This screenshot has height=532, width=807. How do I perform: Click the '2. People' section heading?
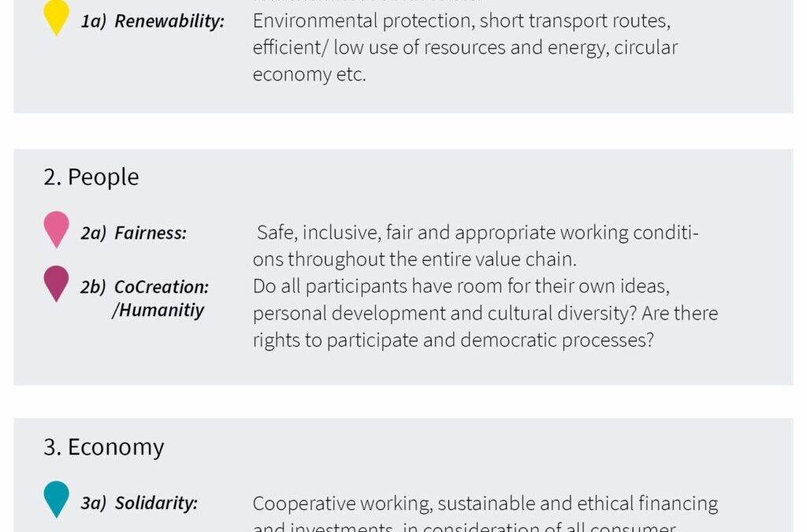coord(91,177)
